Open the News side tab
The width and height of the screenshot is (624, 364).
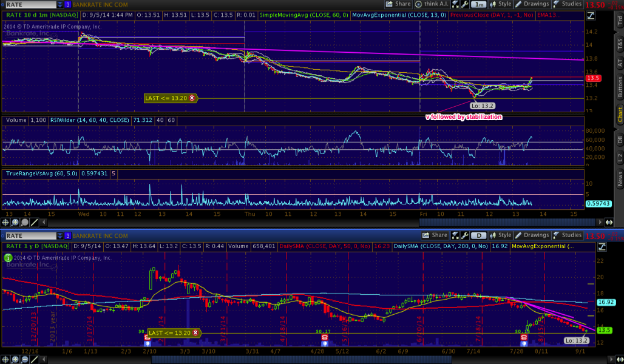point(619,178)
